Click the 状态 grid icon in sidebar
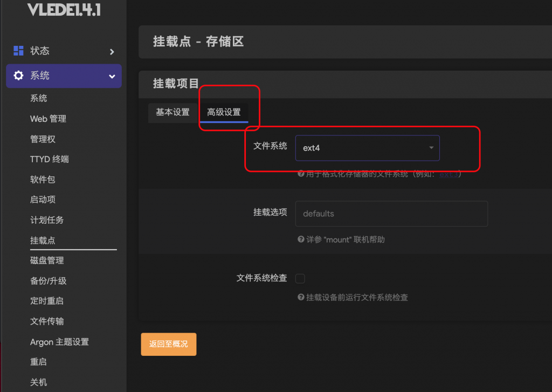The width and height of the screenshot is (552, 392). coord(18,51)
